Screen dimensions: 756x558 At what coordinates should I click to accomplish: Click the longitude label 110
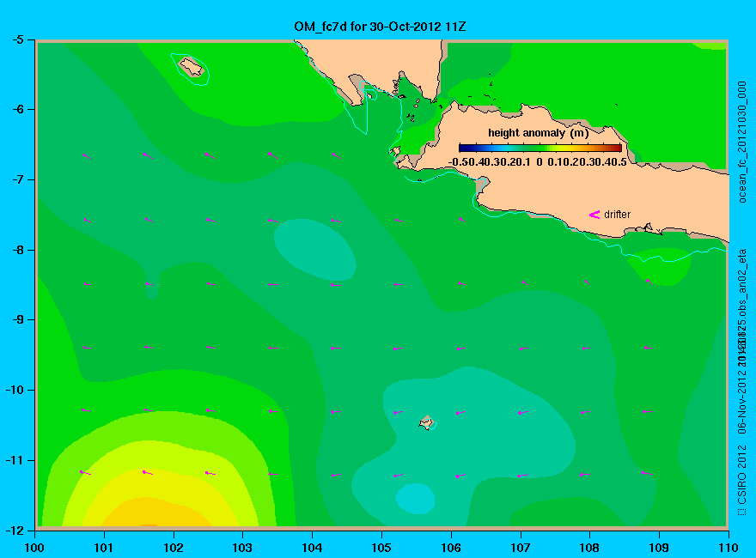click(729, 548)
